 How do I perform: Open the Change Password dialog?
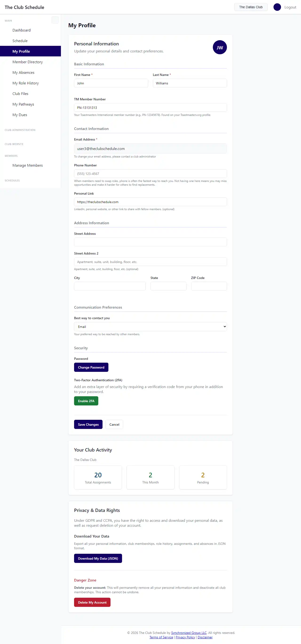point(91,367)
